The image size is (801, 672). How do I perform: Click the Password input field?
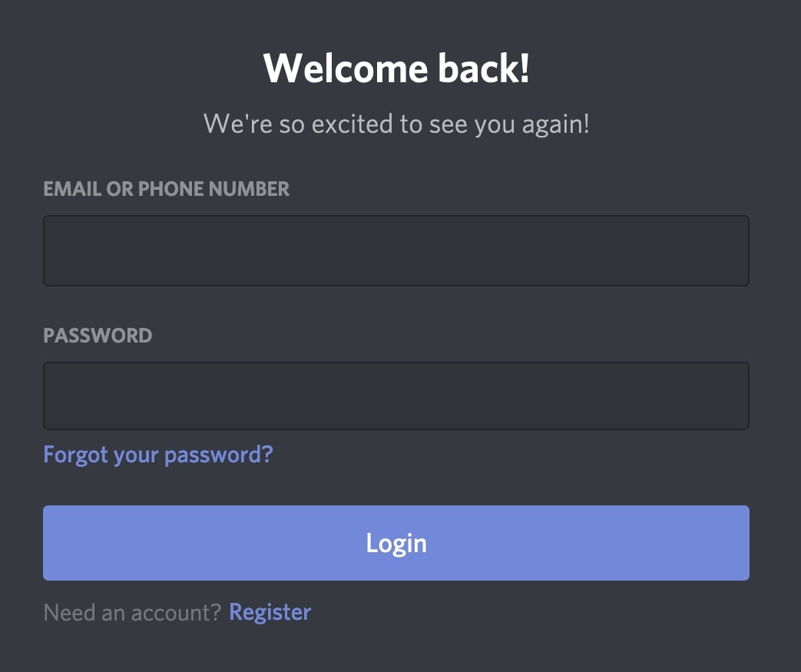click(396, 396)
